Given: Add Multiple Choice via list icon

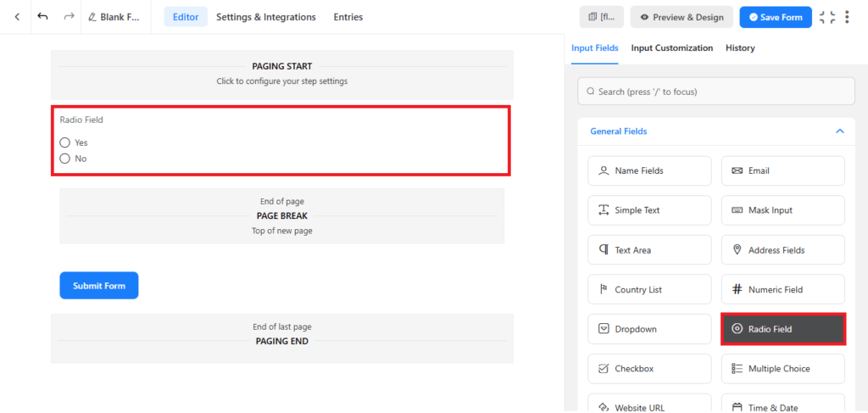Looking at the screenshot, I should tap(737, 369).
